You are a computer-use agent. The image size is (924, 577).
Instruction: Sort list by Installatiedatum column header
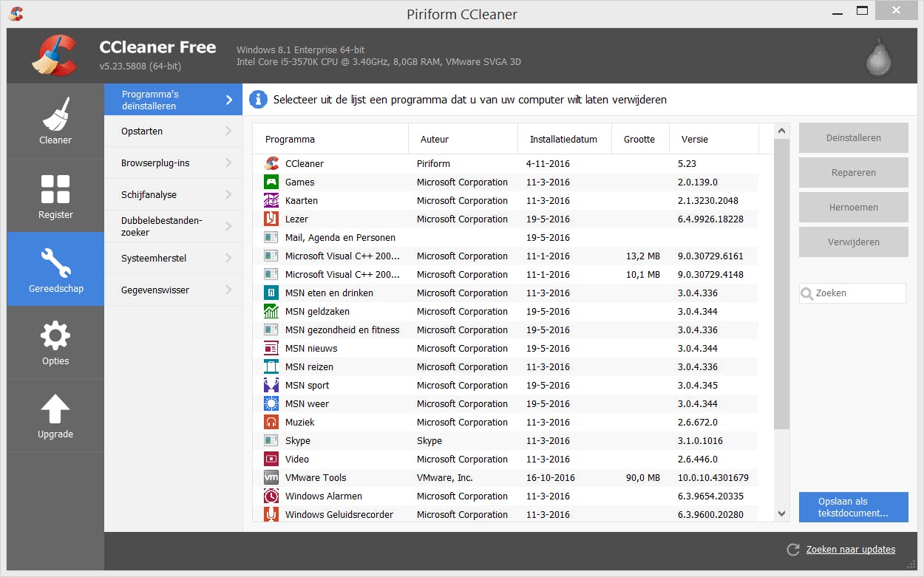(563, 139)
